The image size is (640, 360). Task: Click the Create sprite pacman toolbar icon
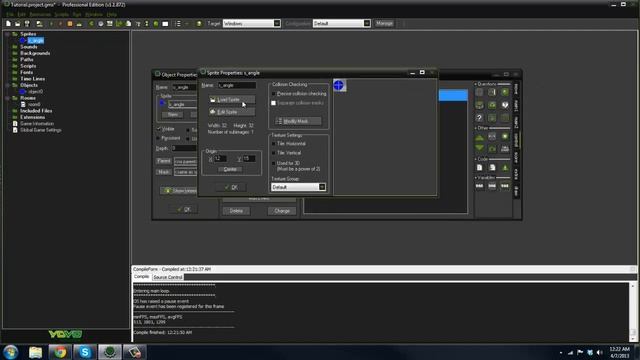[x=91, y=24]
